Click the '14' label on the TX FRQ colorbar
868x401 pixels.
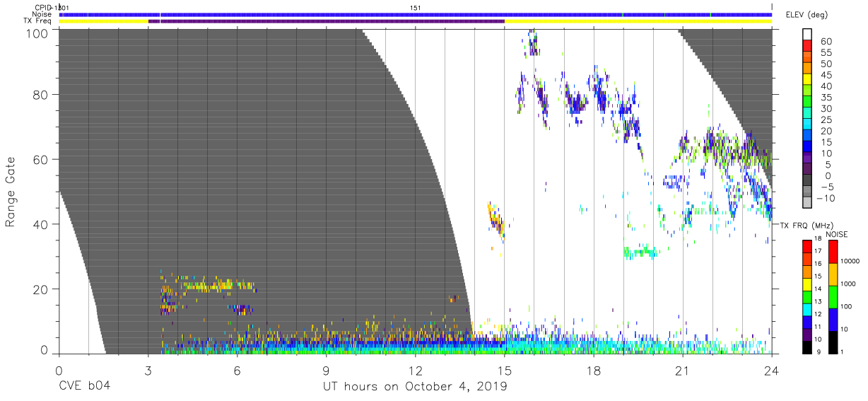point(817,289)
